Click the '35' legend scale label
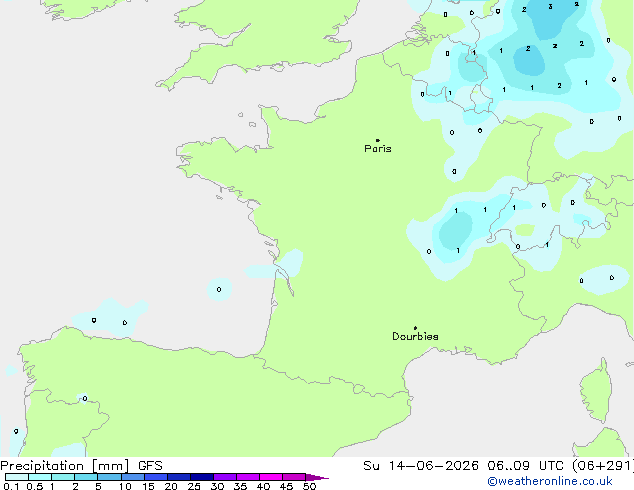Viewport: 634px width, 490px height. coord(240,486)
